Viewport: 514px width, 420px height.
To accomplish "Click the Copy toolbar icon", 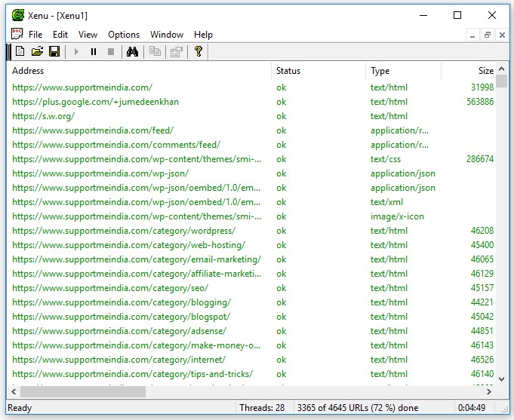I will coord(155,52).
